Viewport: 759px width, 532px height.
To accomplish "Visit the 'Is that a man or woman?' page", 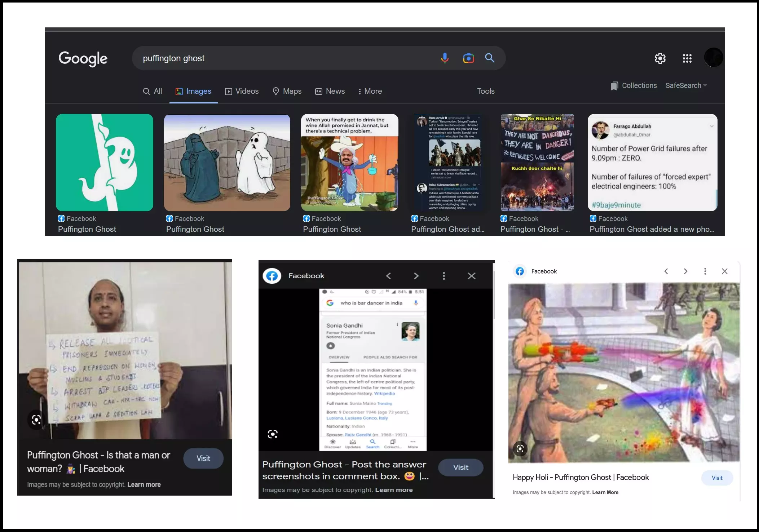I will pos(203,458).
